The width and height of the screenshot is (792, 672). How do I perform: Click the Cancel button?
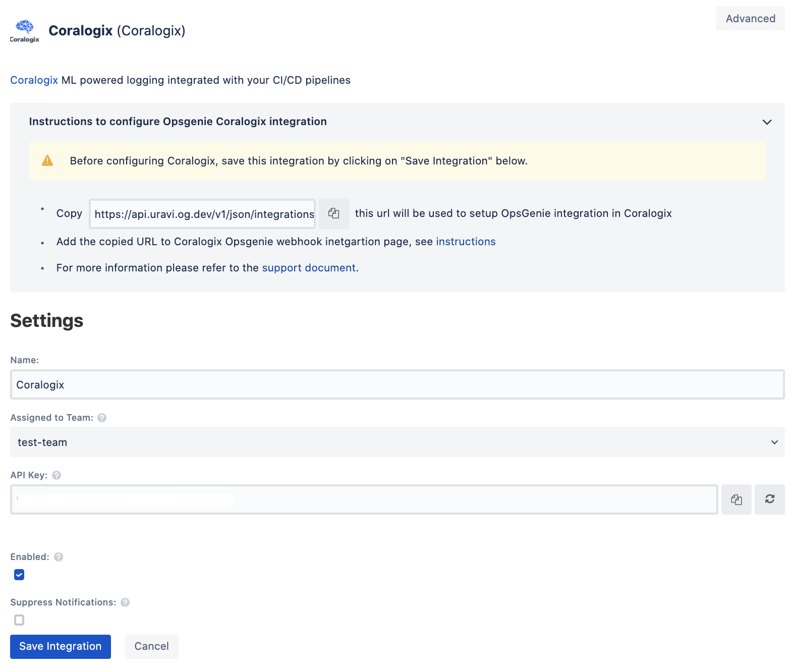click(x=152, y=647)
